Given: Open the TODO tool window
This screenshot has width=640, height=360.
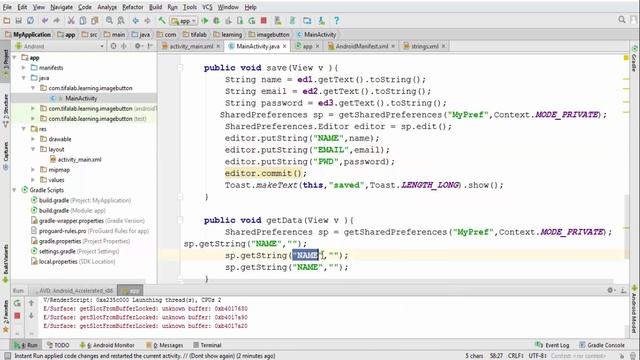Looking at the screenshot, I should point(58,345).
